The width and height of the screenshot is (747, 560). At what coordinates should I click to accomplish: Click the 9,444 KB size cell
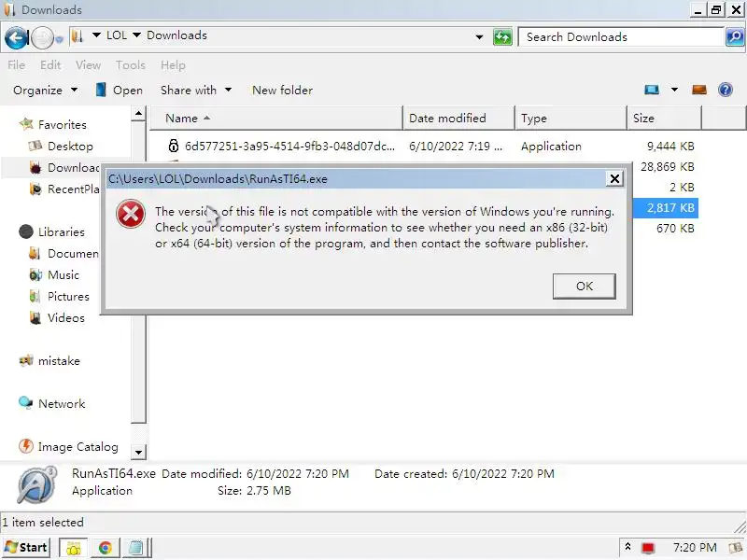tap(669, 147)
